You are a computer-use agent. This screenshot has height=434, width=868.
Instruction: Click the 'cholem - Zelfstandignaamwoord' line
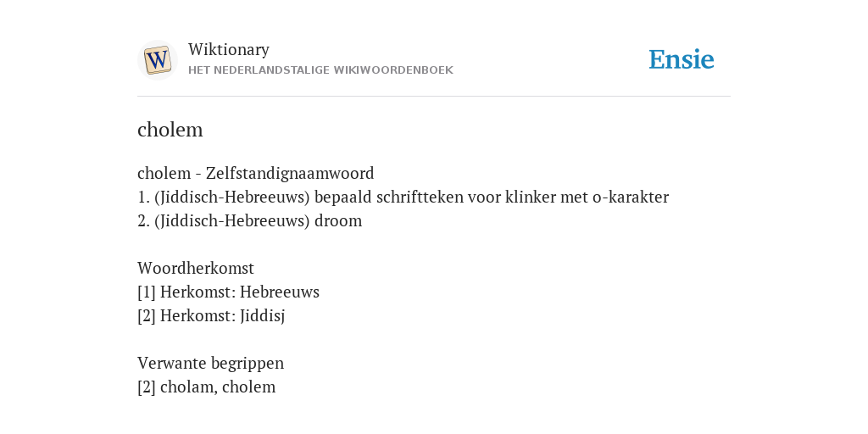pos(256,173)
